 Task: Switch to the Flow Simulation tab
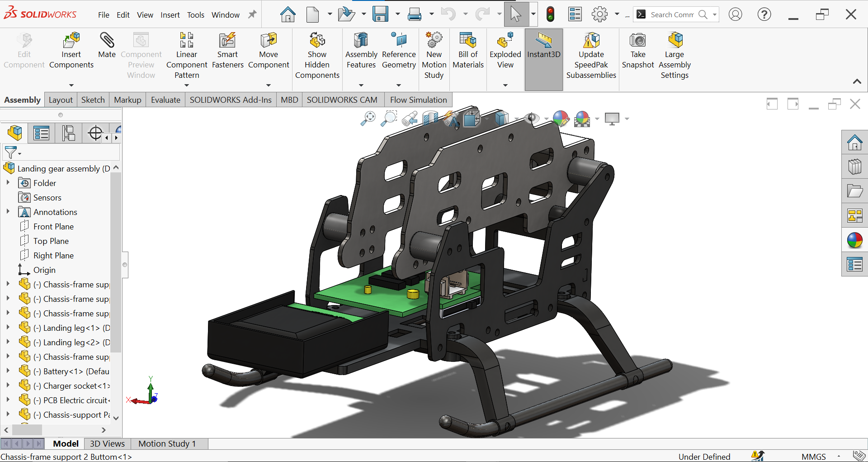pos(419,100)
